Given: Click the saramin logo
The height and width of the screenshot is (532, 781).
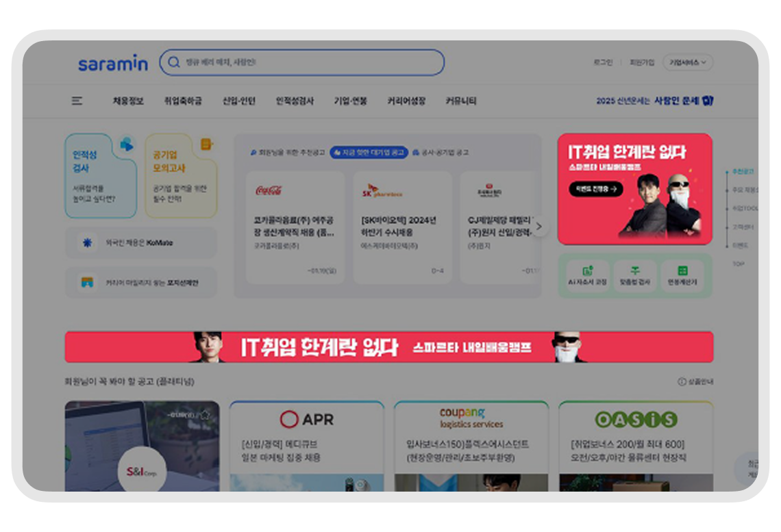Looking at the screenshot, I should [x=112, y=64].
